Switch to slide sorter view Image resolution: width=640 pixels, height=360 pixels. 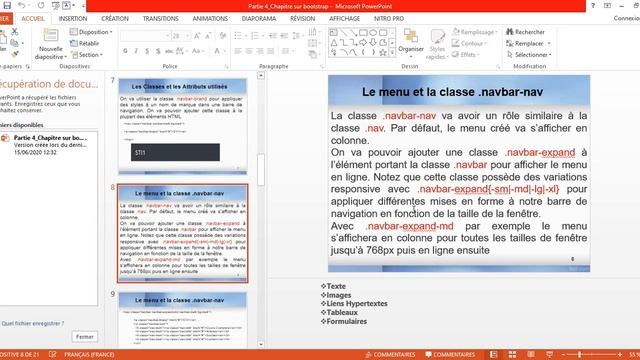click(x=512, y=354)
